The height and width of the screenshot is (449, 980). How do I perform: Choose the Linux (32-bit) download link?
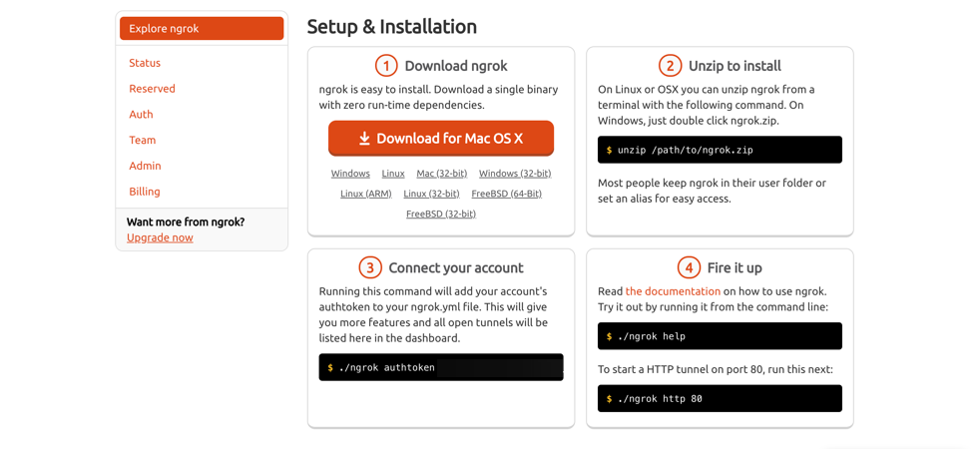[x=431, y=194]
